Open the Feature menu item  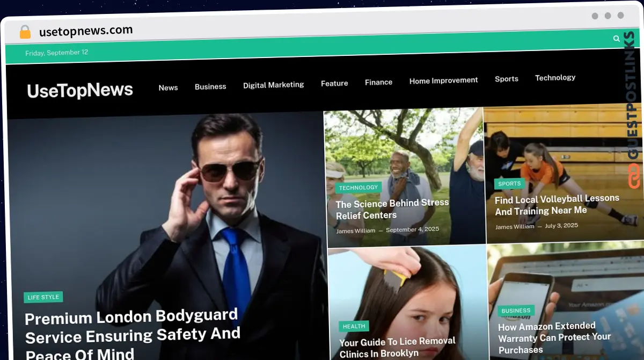pos(334,83)
